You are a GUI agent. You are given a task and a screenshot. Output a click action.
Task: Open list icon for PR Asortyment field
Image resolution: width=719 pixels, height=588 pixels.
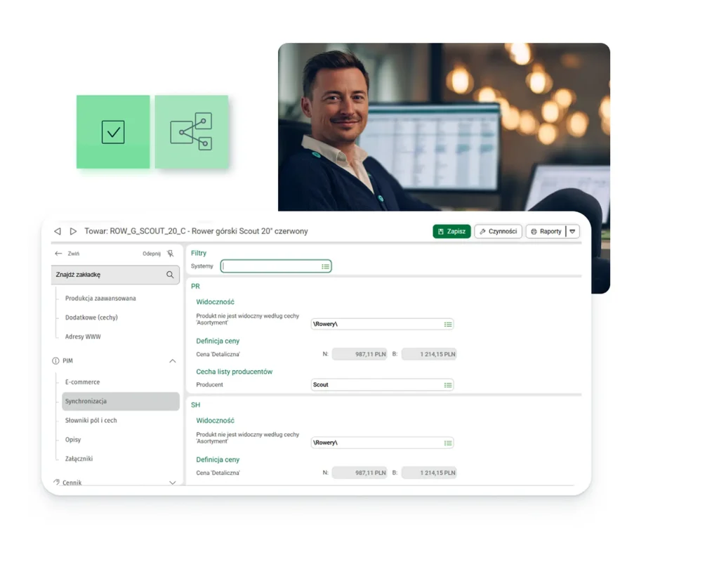point(448,325)
